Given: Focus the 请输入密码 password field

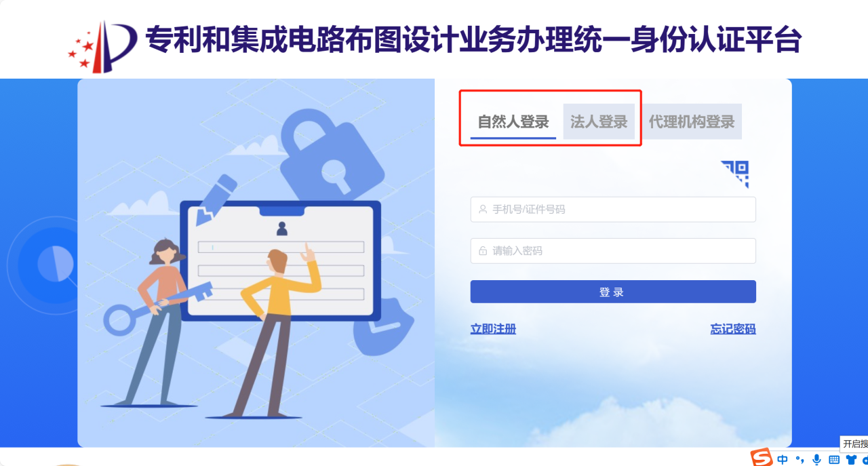Looking at the screenshot, I should click(x=613, y=251).
